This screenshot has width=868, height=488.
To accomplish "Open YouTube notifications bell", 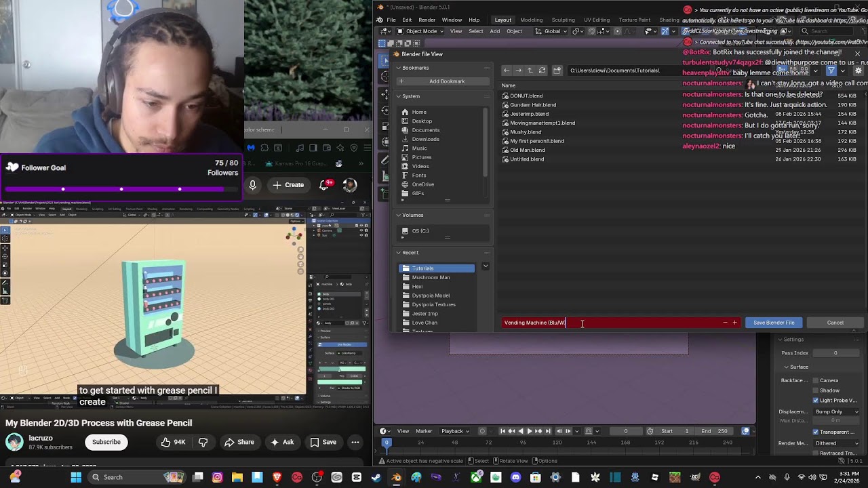I will [x=325, y=185].
